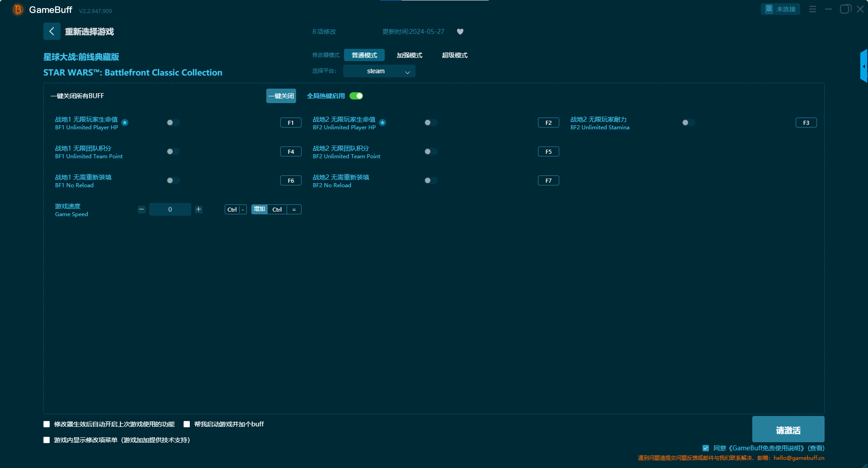
Task: Click the BF2 Unlimited Team Point label
Action: point(346,156)
